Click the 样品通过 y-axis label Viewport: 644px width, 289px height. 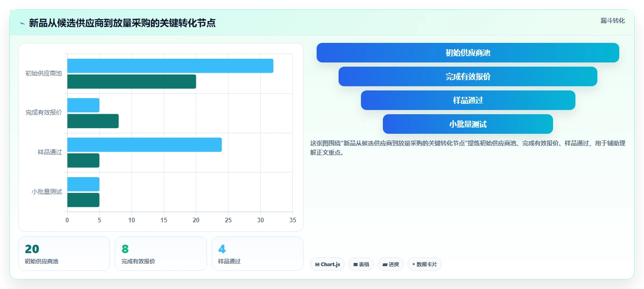[x=50, y=152]
